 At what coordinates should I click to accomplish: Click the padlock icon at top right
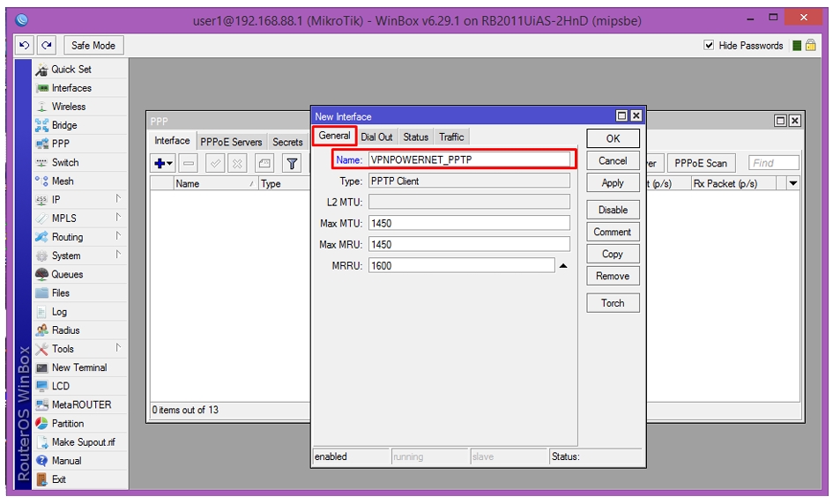pyautogui.click(x=811, y=45)
